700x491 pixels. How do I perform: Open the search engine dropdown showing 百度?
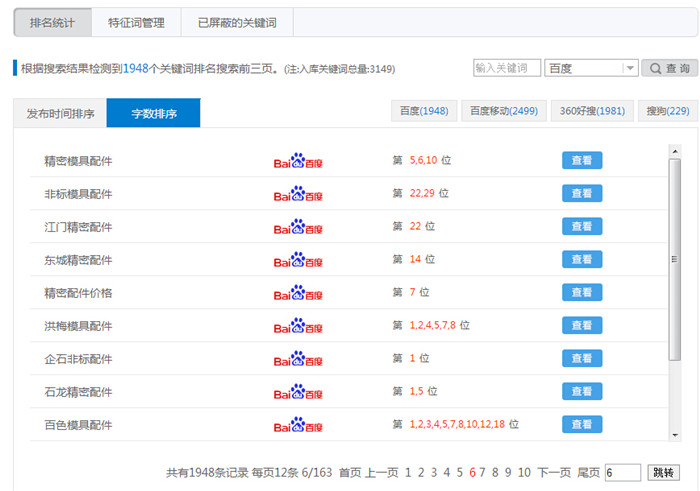tap(591, 68)
